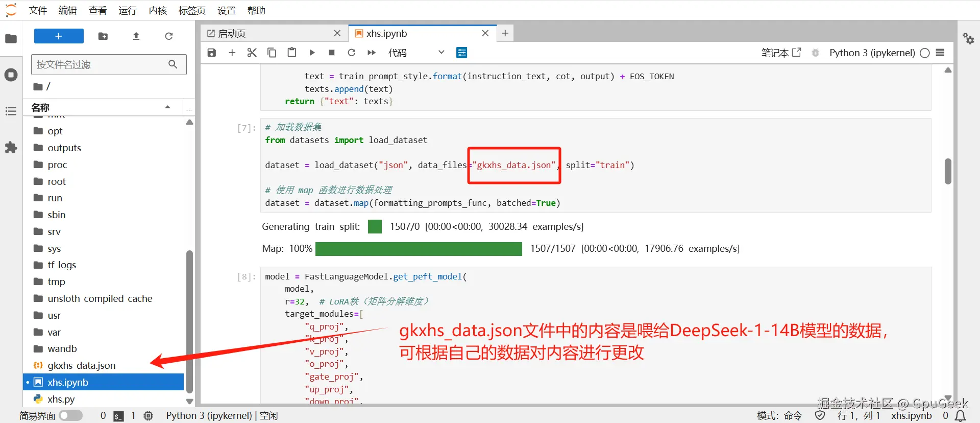Screen dimensions: 980x423
Task: Open the 查看 menu
Action: point(97,10)
